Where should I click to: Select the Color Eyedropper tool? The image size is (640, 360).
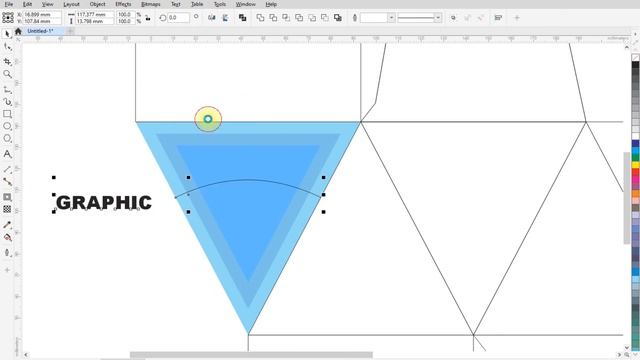[x=7, y=225]
